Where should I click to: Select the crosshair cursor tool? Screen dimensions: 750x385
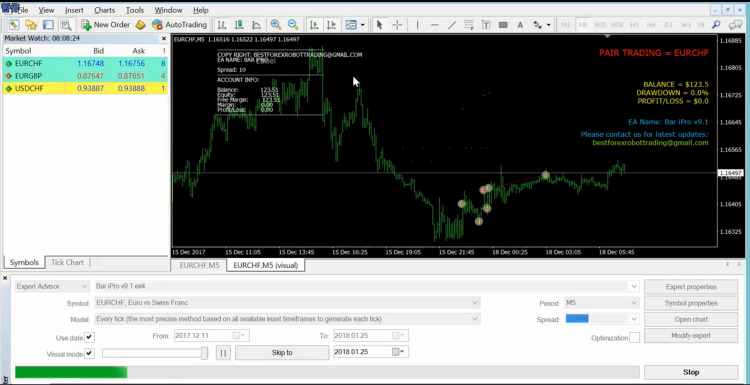(x=397, y=24)
